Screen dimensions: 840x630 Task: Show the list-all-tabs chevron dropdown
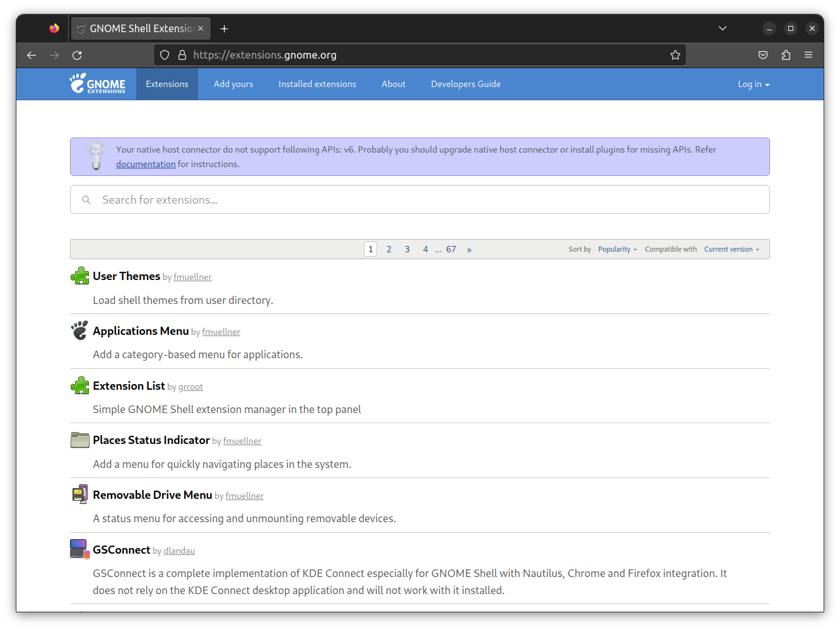click(723, 28)
